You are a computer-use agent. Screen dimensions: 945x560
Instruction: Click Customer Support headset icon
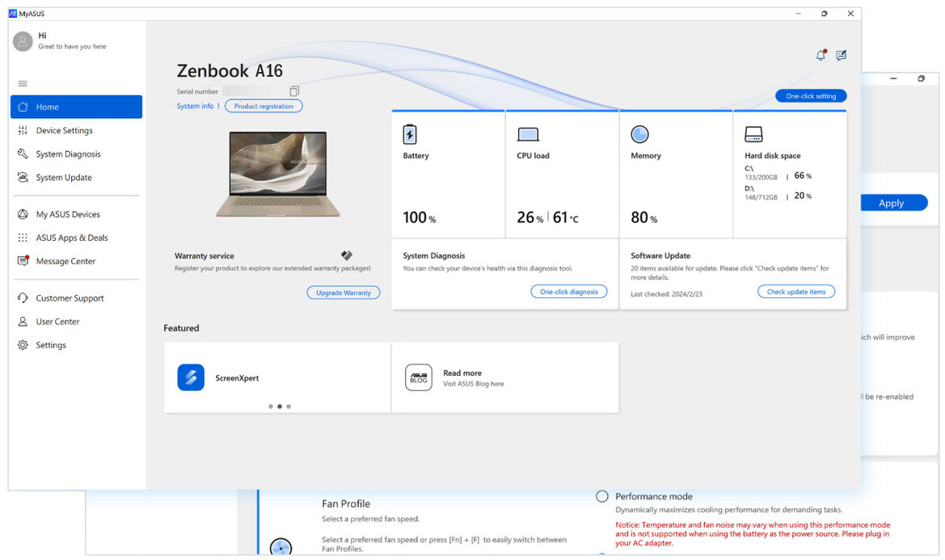tap(23, 297)
